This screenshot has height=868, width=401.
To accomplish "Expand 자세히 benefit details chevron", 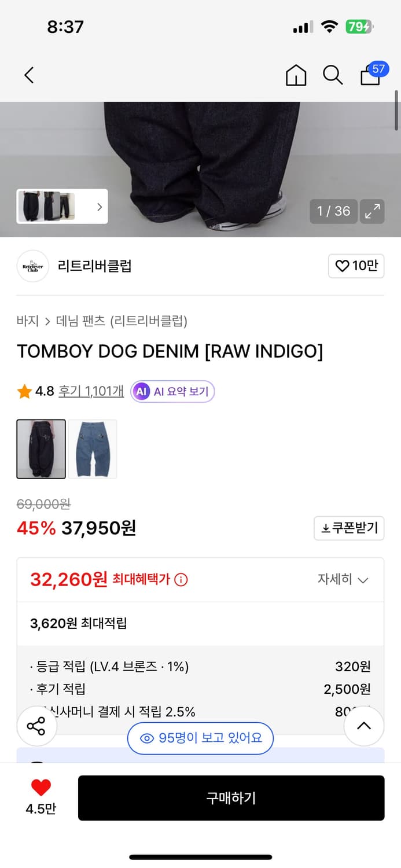I will pos(343,579).
